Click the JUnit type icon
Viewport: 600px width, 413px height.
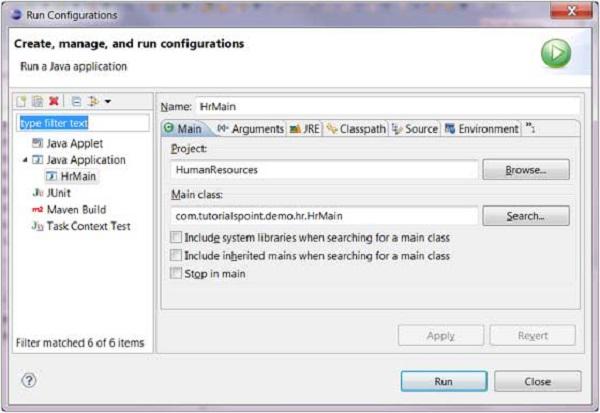click(x=38, y=193)
